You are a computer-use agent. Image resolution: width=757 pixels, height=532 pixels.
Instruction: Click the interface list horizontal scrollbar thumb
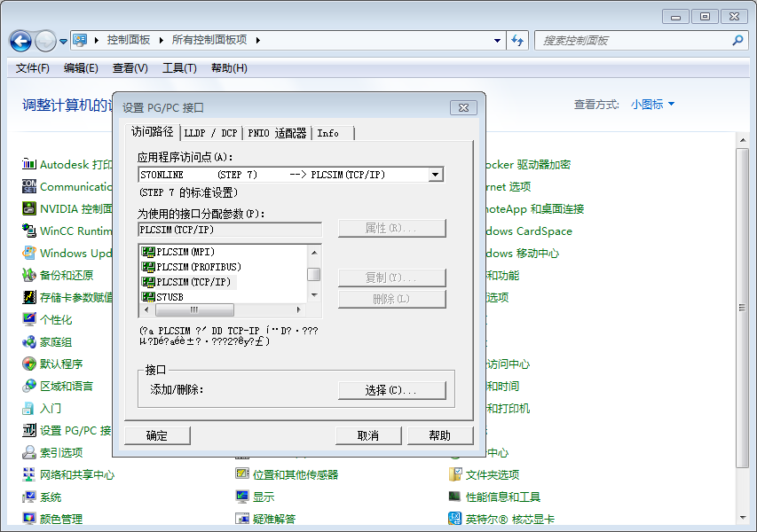[x=194, y=309]
